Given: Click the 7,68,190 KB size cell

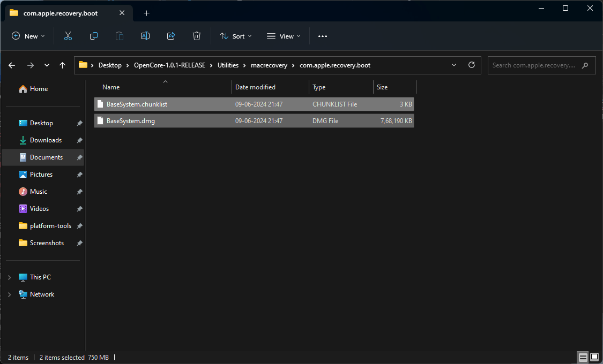Looking at the screenshot, I should pos(396,120).
